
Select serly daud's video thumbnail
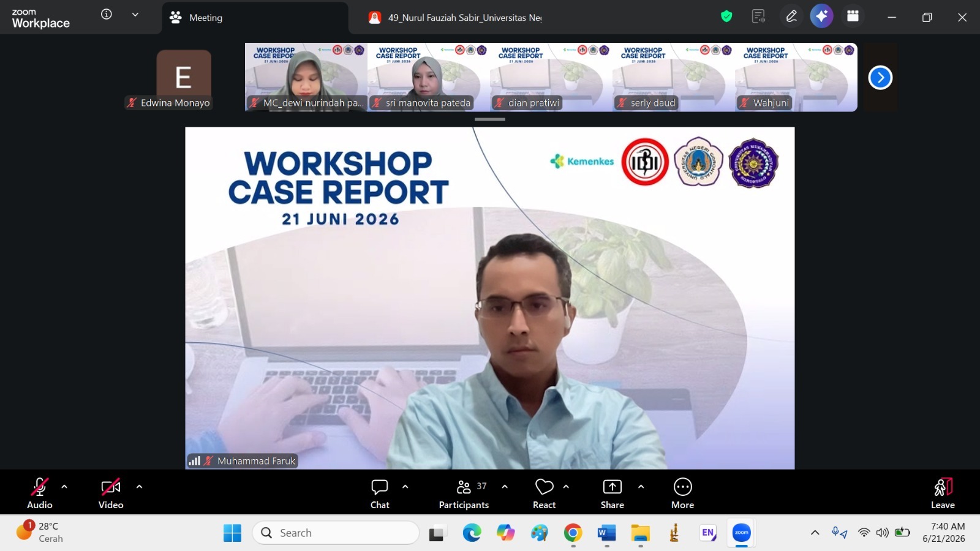click(x=674, y=77)
